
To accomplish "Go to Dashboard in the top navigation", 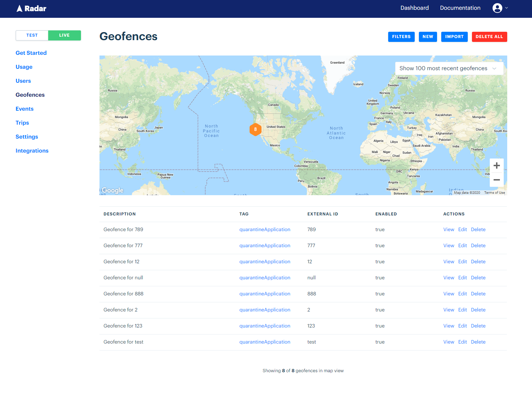I will tap(414, 8).
